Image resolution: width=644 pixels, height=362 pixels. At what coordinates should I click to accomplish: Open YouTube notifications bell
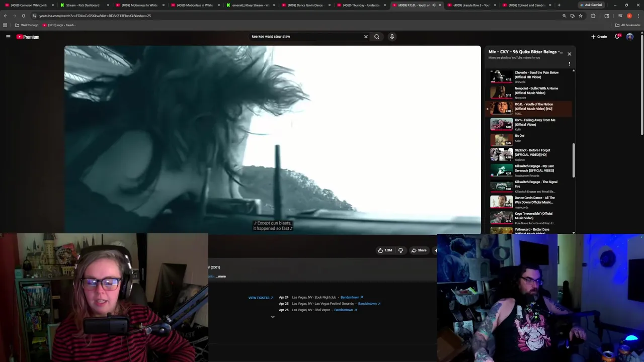pyautogui.click(x=617, y=37)
